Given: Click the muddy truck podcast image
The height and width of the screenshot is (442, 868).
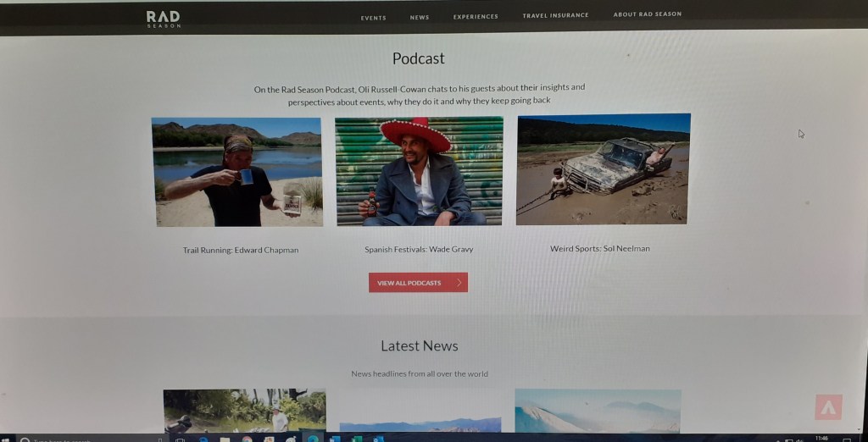Looking at the screenshot, I should [603, 169].
